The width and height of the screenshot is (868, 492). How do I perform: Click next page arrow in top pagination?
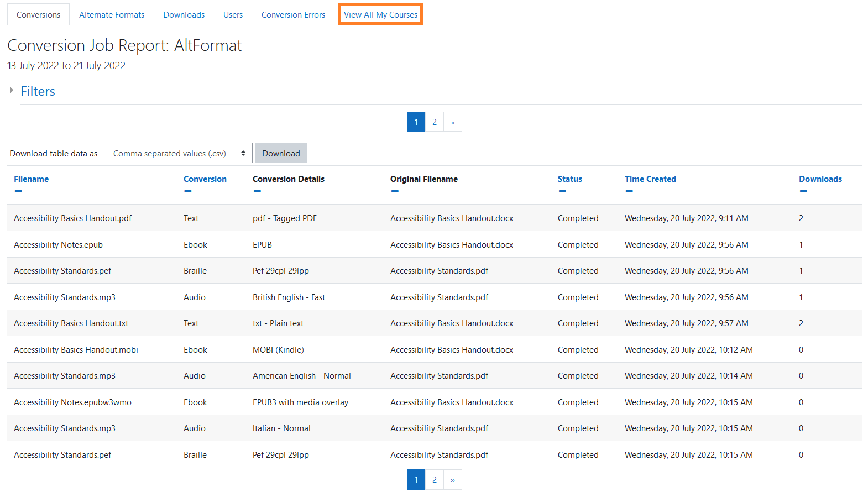point(453,122)
